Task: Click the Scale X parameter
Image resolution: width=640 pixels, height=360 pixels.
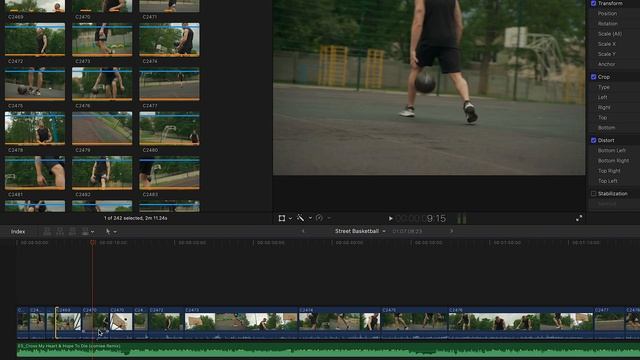Action: (x=607, y=44)
